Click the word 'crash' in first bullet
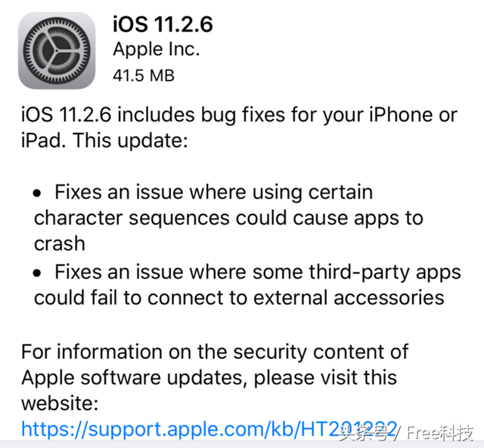 60,243
